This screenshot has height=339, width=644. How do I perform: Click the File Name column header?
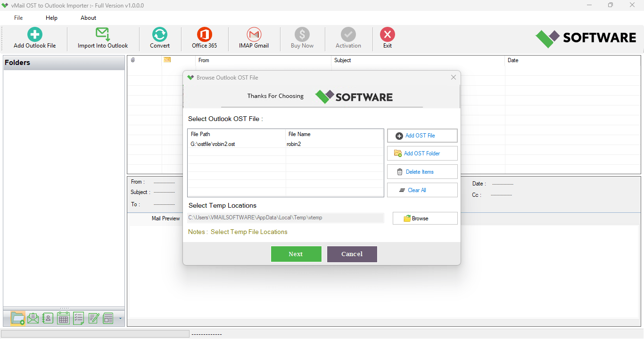click(x=335, y=134)
